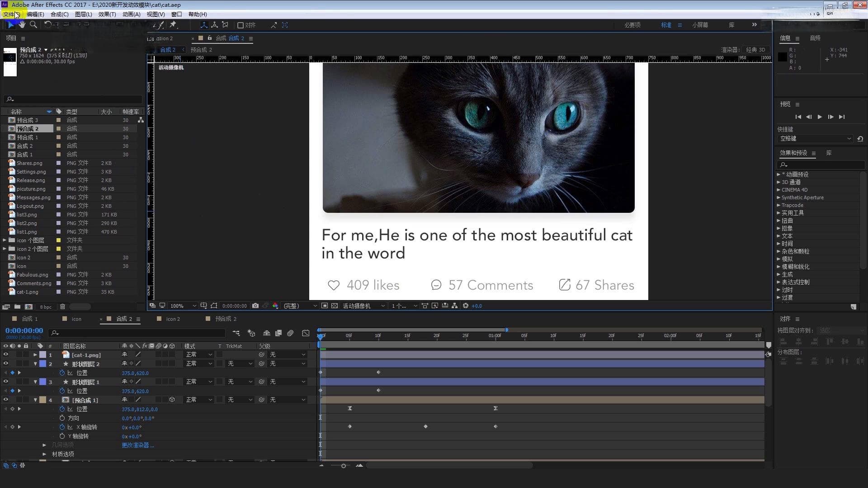Create new composition in project panel
Screen dimensions: 868x488
(28, 307)
